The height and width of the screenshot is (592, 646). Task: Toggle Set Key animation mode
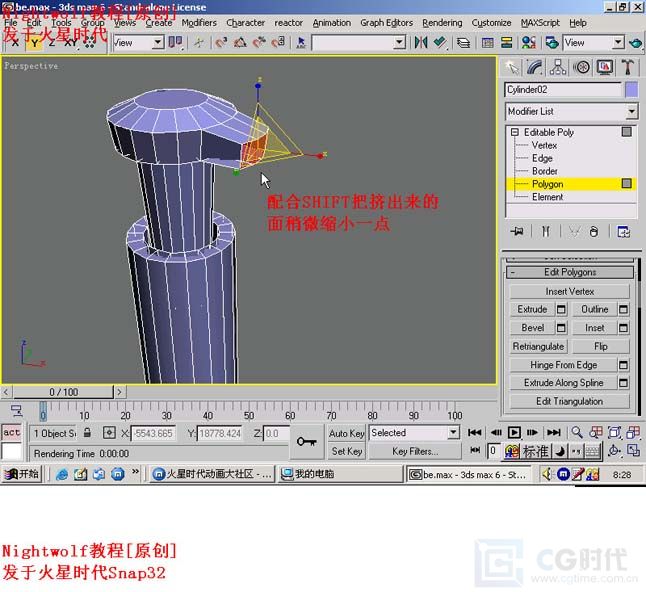(x=346, y=452)
